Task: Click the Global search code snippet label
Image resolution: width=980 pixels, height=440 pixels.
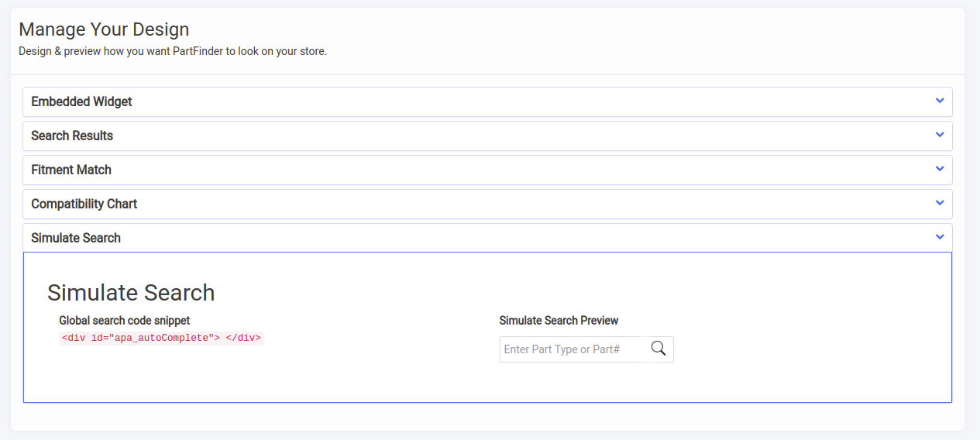Action: [125, 320]
